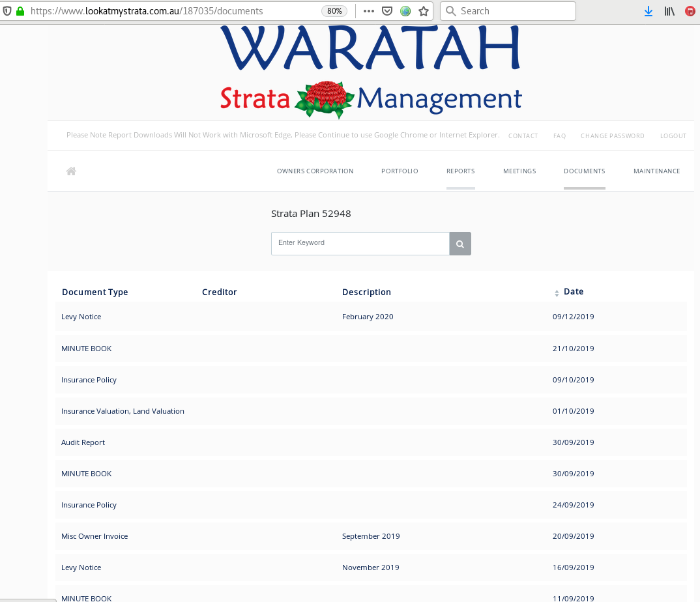This screenshot has height=602, width=700.
Task: Click the Strata Plan 52948 heading
Action: (311, 214)
